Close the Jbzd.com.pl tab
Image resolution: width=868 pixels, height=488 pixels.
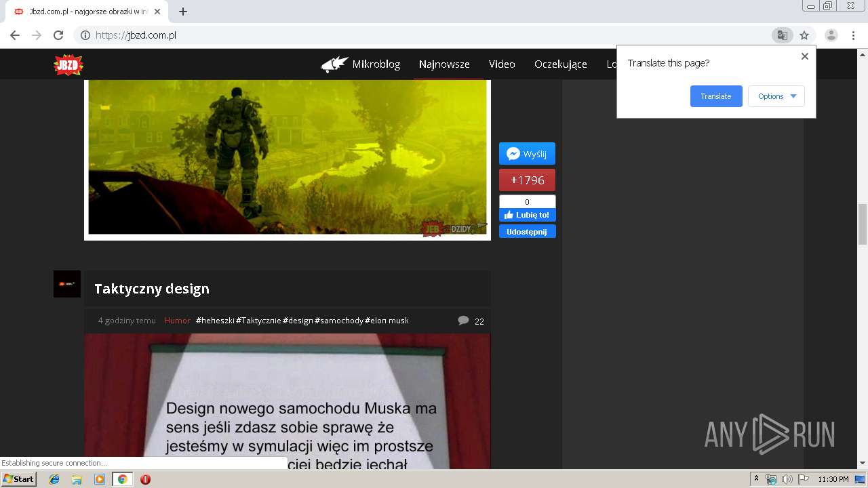157,12
